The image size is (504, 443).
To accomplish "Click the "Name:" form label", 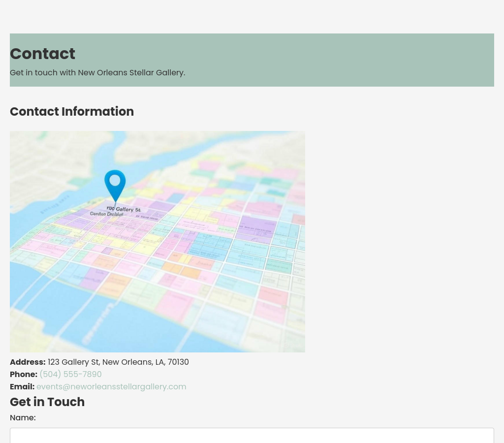I will tap(23, 418).
